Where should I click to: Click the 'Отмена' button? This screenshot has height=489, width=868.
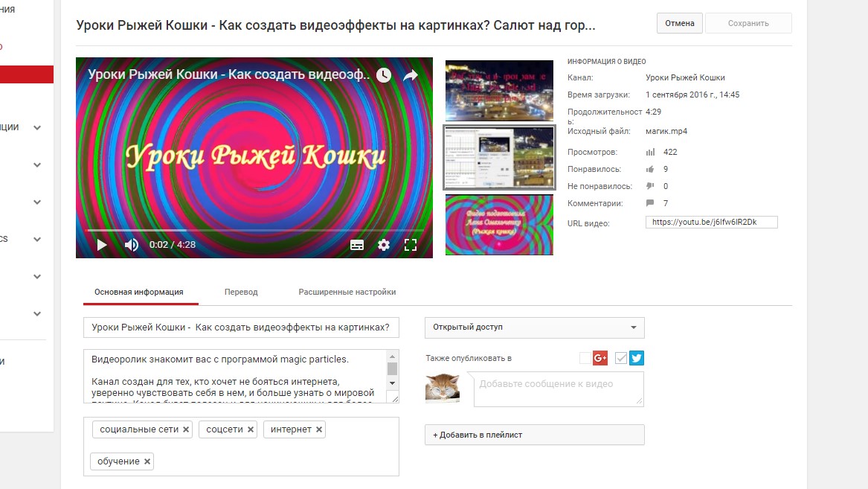pyautogui.click(x=679, y=23)
